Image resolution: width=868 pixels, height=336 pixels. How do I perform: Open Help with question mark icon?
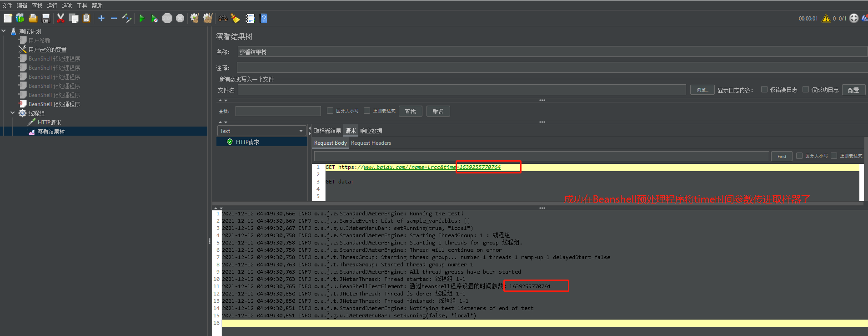click(x=263, y=18)
